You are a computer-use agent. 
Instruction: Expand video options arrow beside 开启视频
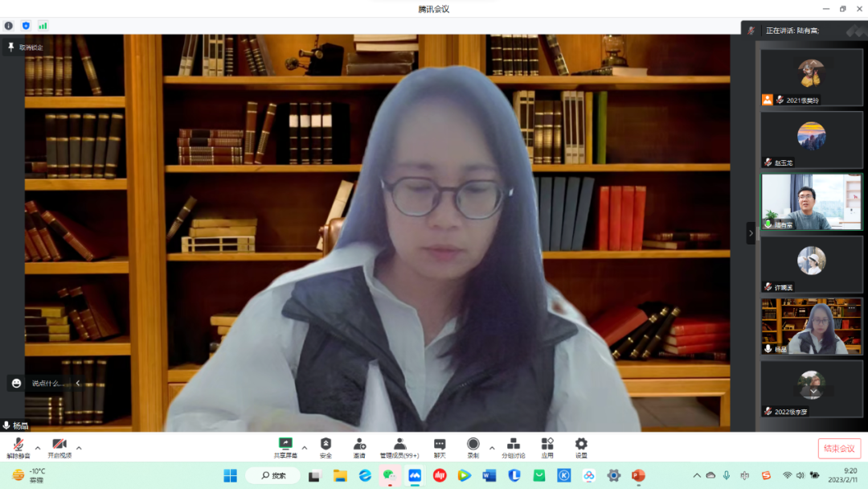79,447
